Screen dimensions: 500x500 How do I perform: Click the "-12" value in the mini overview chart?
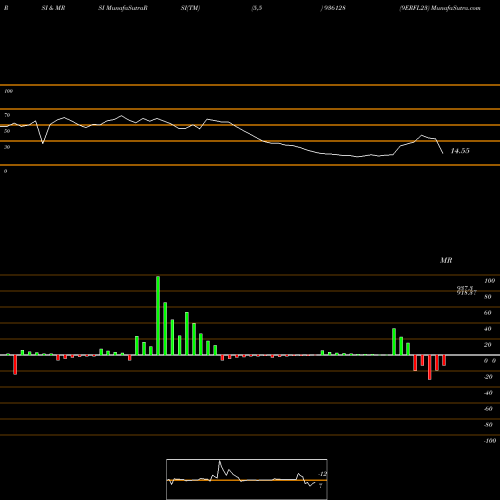tap(322, 474)
